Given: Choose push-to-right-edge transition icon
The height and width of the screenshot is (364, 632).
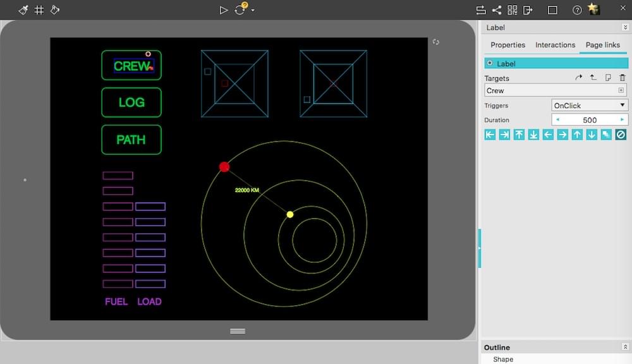Looking at the screenshot, I should 504,135.
